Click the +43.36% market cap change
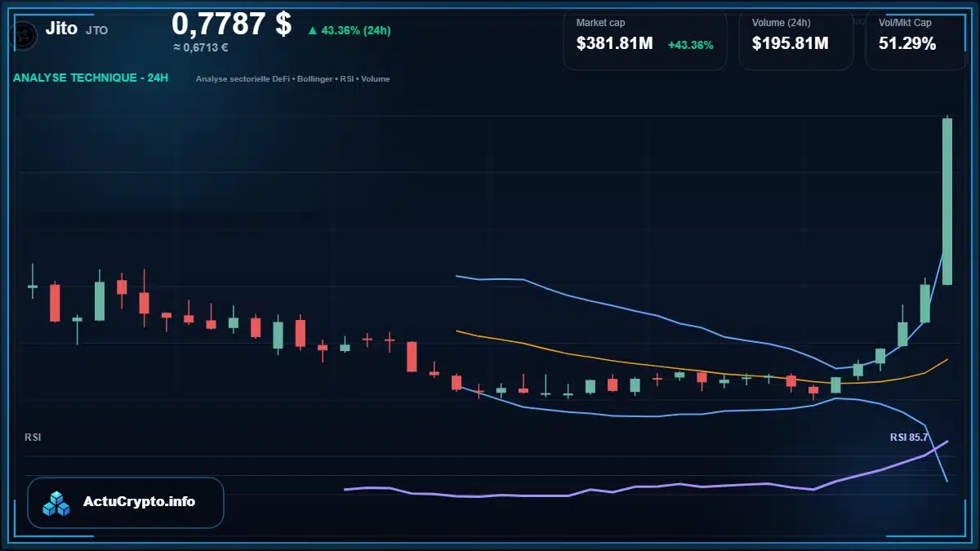 (x=690, y=45)
